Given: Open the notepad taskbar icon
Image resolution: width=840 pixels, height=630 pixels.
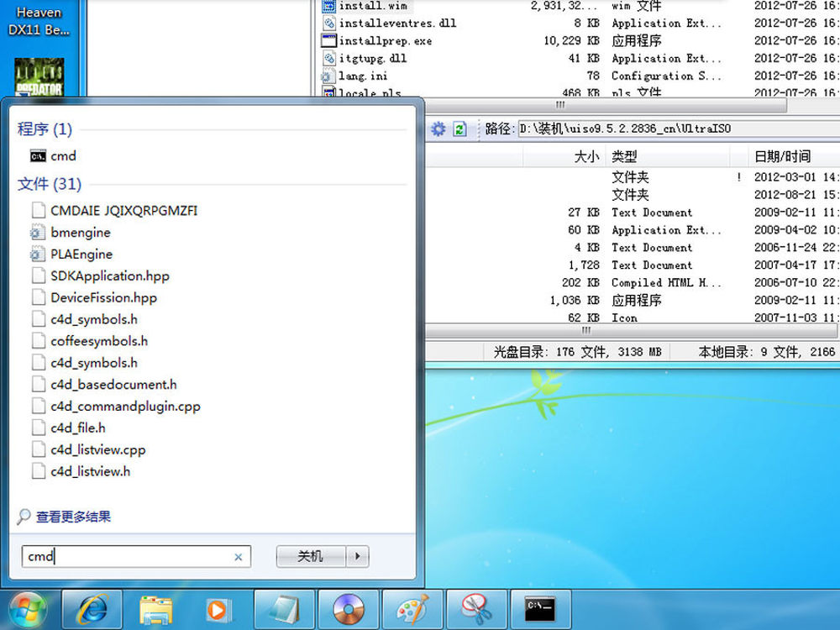Looking at the screenshot, I should point(284,610).
